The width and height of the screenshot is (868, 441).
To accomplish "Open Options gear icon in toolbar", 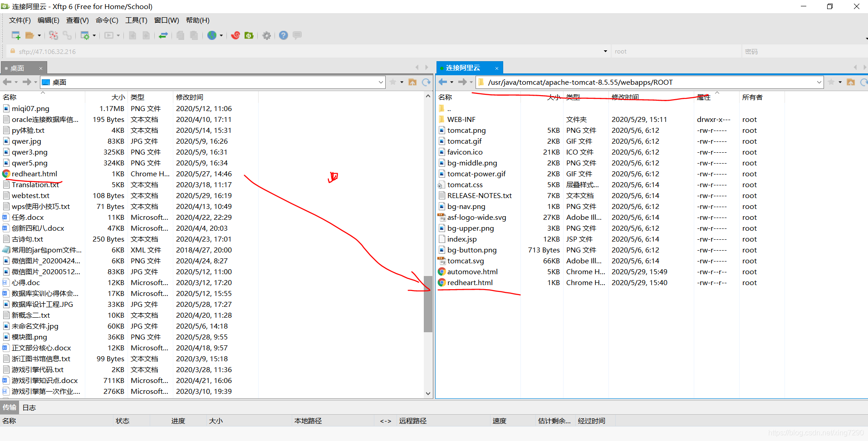I will [267, 35].
